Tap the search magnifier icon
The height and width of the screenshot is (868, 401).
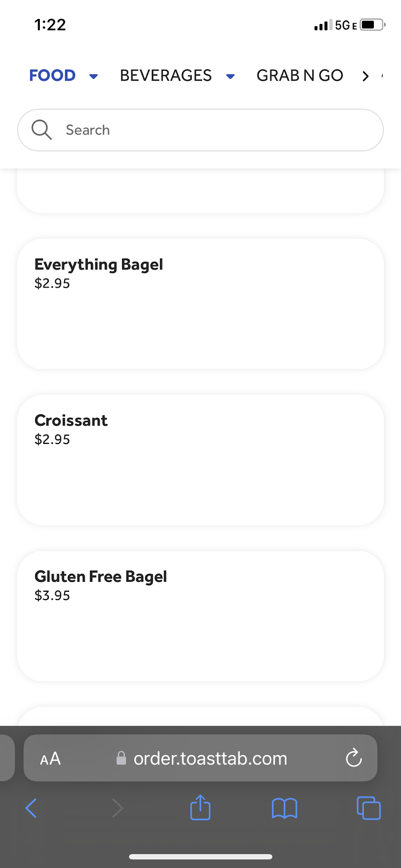click(42, 130)
